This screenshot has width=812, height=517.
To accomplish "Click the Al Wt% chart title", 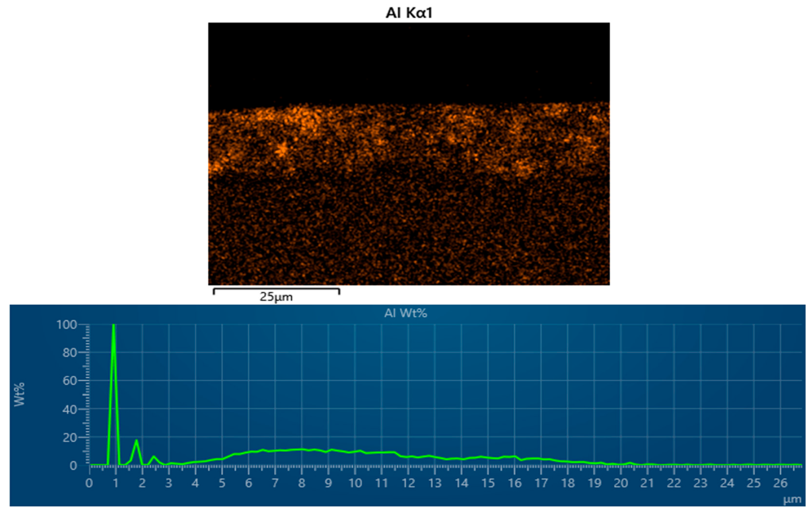I will point(406,313).
